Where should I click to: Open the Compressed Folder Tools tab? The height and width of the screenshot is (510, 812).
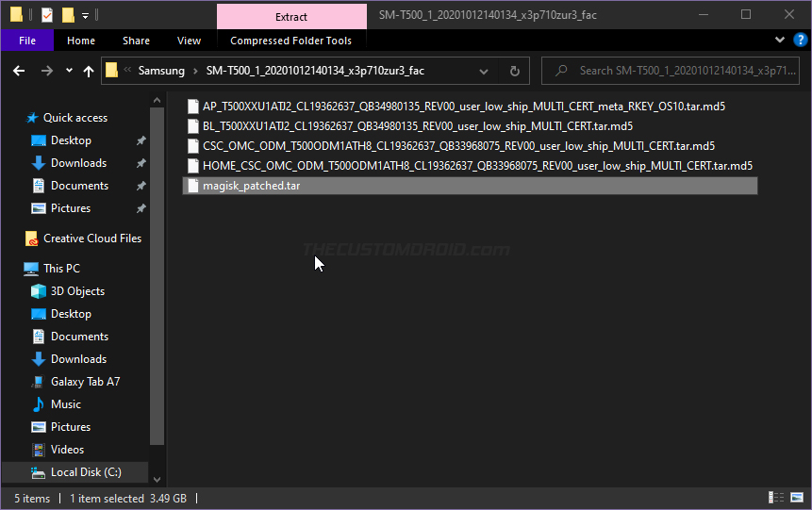tap(291, 41)
